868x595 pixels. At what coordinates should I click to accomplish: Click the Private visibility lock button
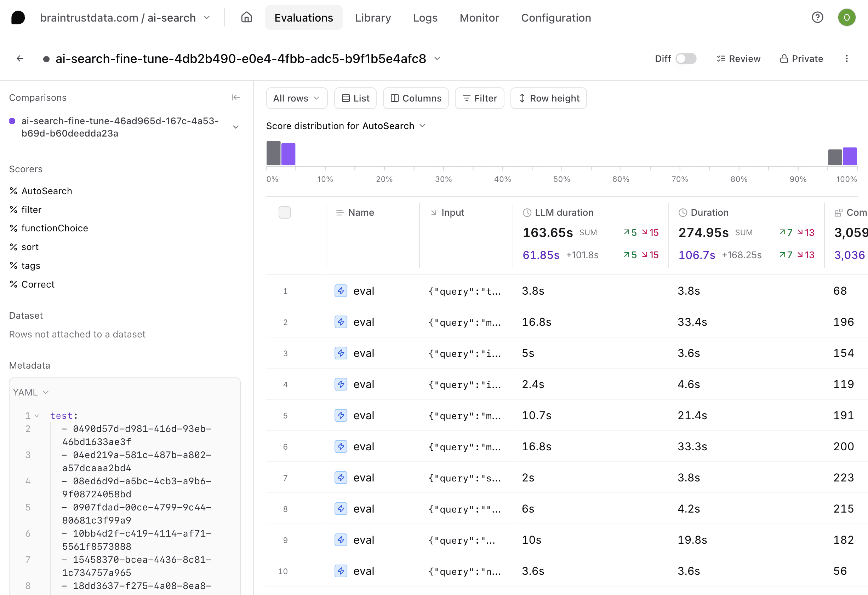coord(801,59)
